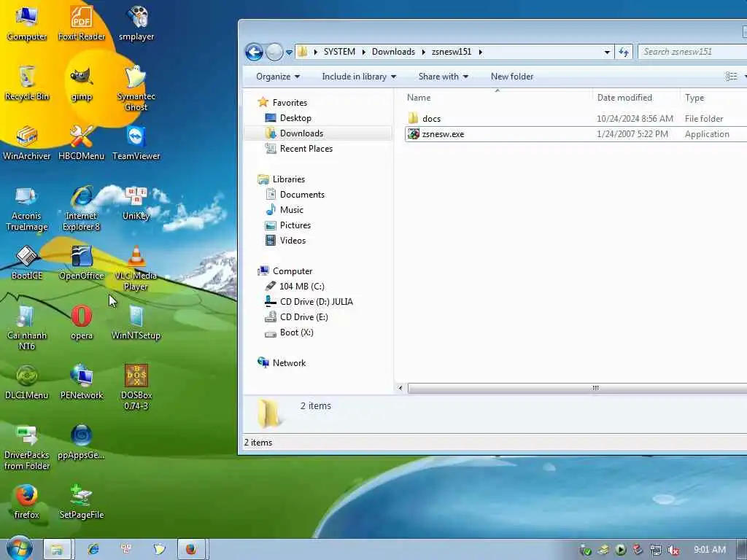
Task: Open smplayer desktop shortcut
Action: tap(136, 23)
